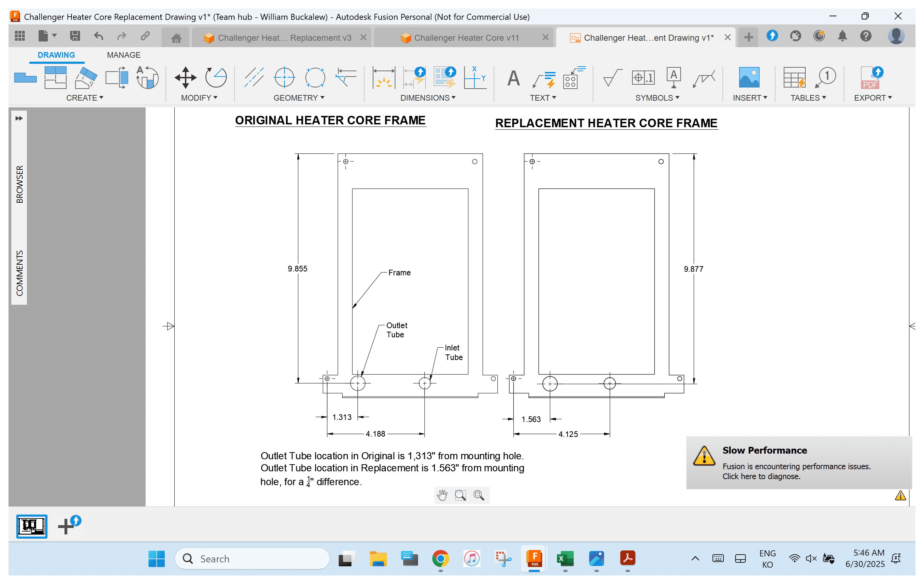Select the Surface Texture symbol tool
The width and height of the screenshot is (924, 584).
[612, 78]
